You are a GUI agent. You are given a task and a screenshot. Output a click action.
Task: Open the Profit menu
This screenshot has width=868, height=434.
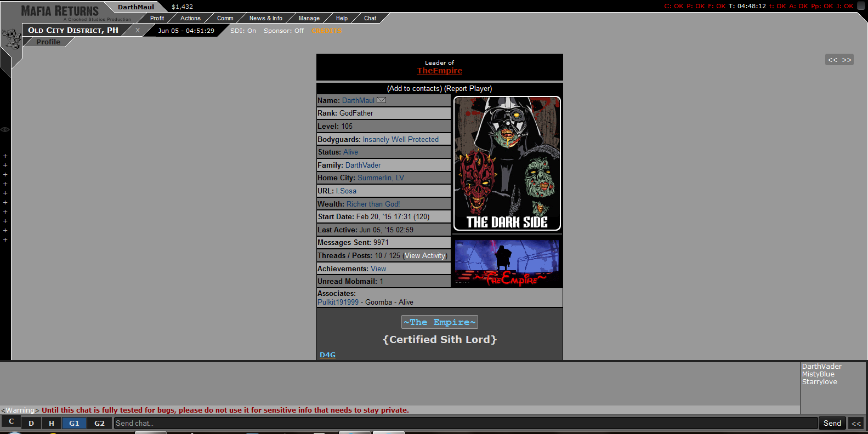pos(157,18)
